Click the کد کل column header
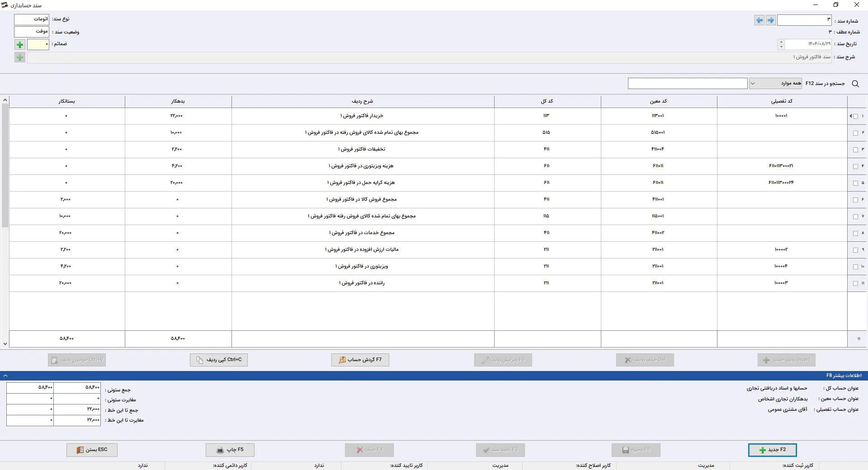This screenshot has width=868, height=470. (547, 101)
